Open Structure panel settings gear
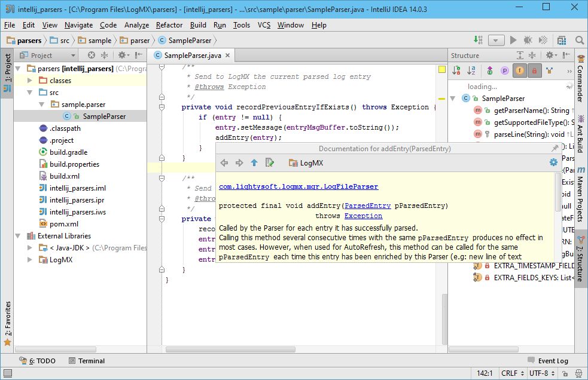588x380 pixels. point(551,55)
